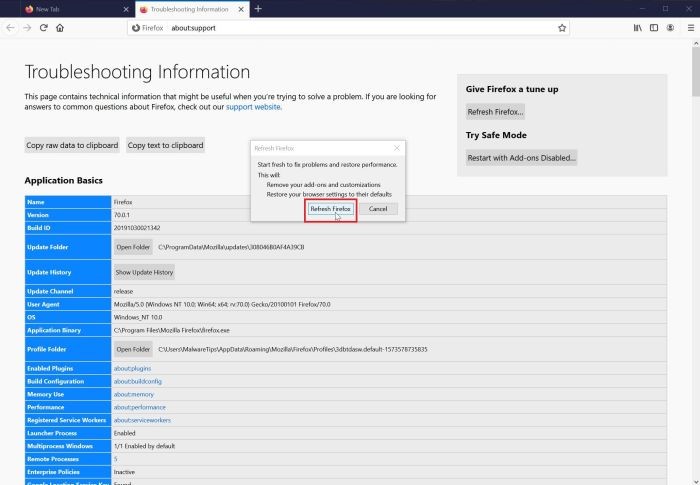
Task: Open Folder for the Profile Folder row
Action: click(x=133, y=349)
